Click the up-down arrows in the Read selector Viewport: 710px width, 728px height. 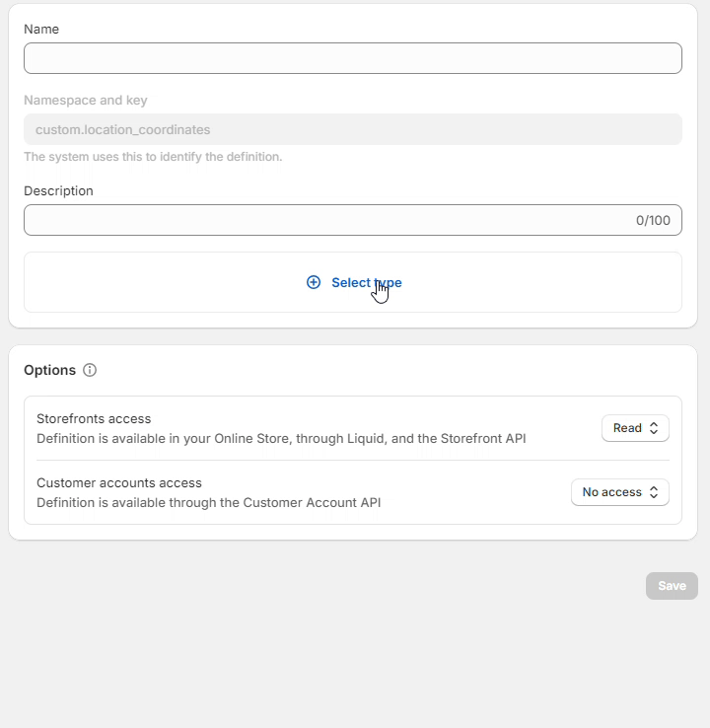click(654, 428)
